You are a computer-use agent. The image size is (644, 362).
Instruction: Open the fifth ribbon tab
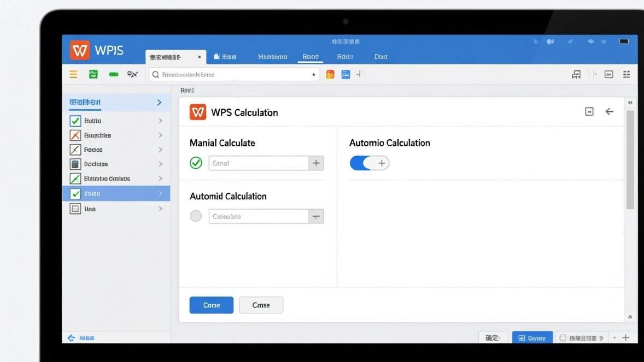click(345, 57)
